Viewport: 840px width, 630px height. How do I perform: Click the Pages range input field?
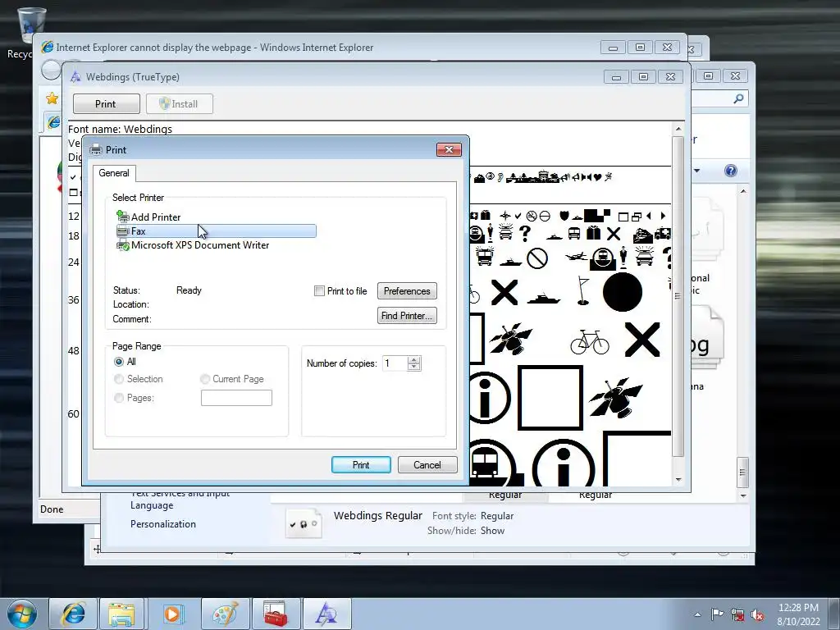pos(236,398)
